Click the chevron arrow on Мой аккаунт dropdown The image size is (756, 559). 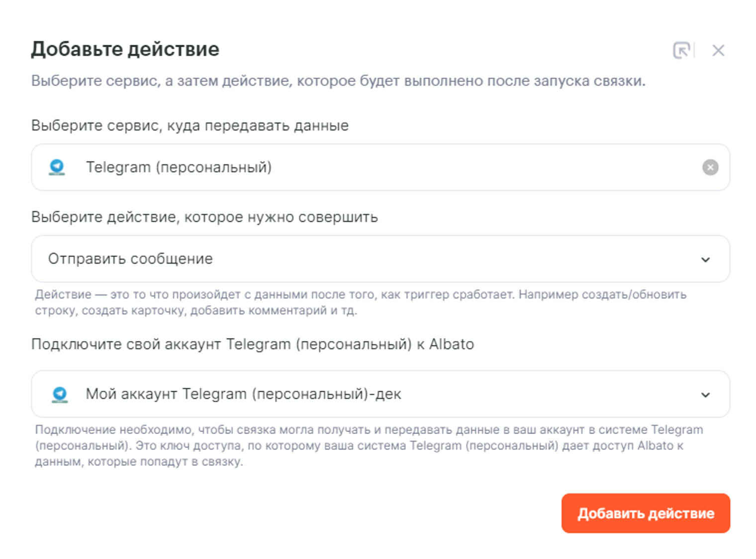tap(705, 395)
